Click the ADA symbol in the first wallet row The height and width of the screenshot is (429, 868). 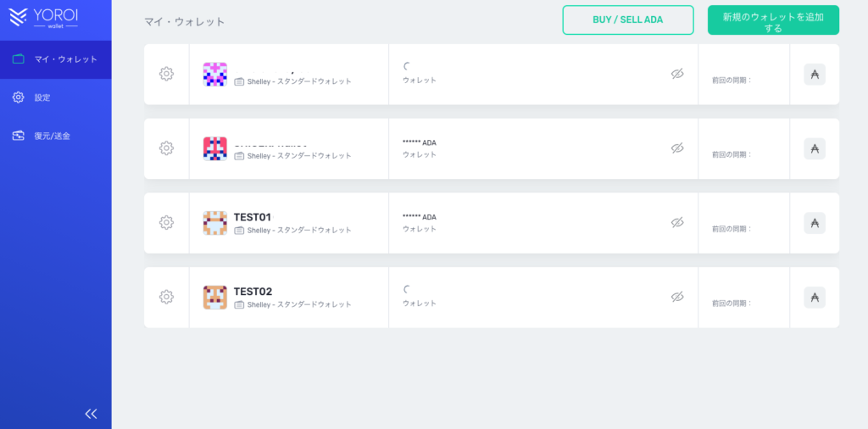(815, 75)
